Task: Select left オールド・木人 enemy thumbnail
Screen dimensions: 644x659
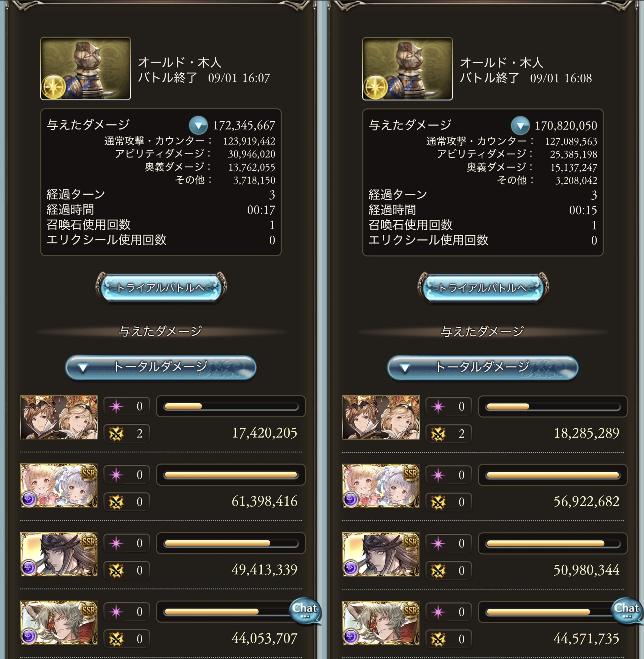Action: tap(85, 68)
